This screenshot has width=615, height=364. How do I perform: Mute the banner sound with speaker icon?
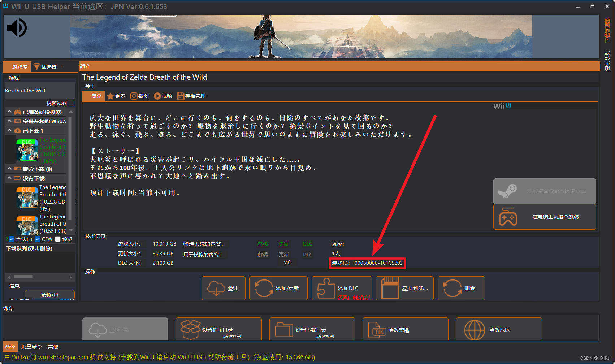(x=17, y=28)
